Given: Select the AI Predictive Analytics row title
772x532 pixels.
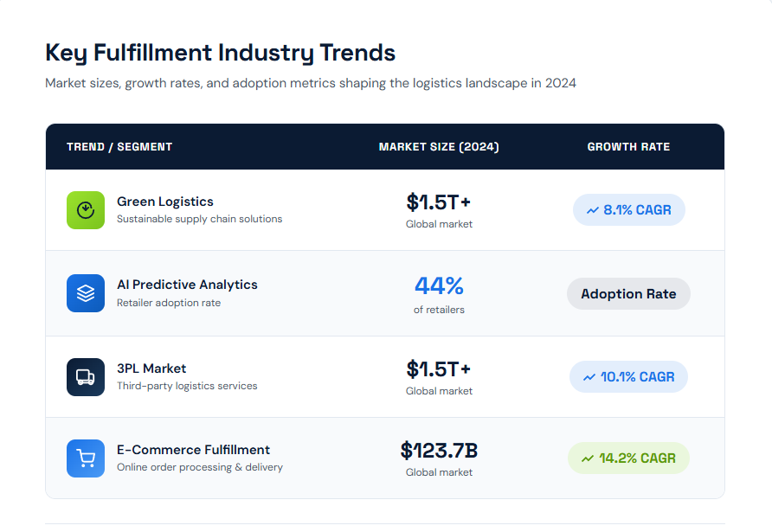Looking at the screenshot, I should pos(187,285).
